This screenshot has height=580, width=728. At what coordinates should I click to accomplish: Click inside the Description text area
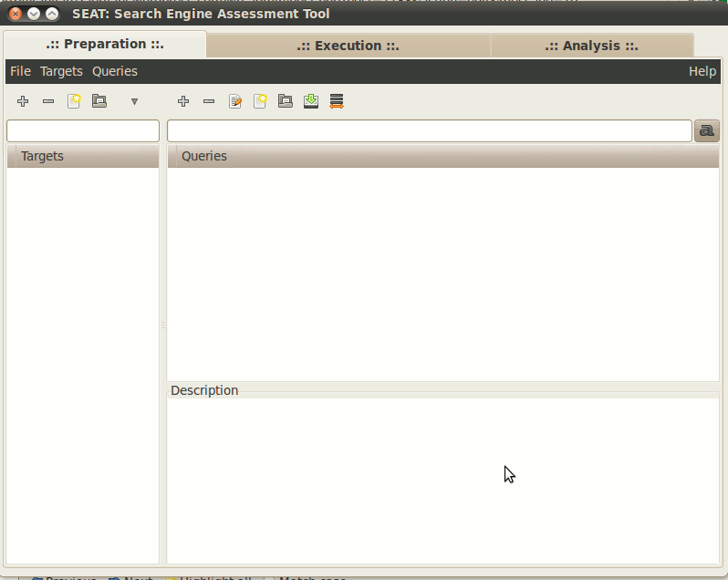(443, 481)
